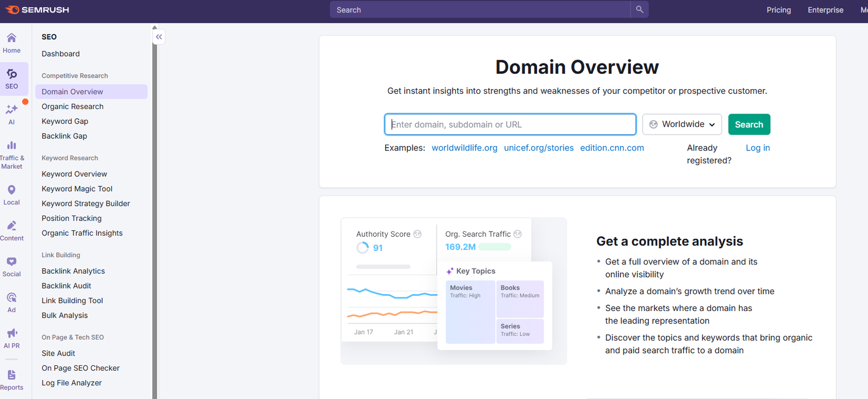Click the green Search button
This screenshot has height=399, width=868.
pos(749,124)
